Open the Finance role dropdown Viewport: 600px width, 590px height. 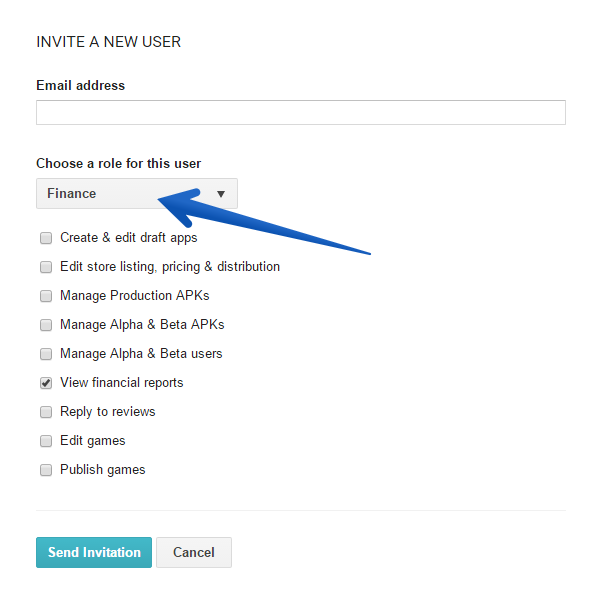point(136,194)
